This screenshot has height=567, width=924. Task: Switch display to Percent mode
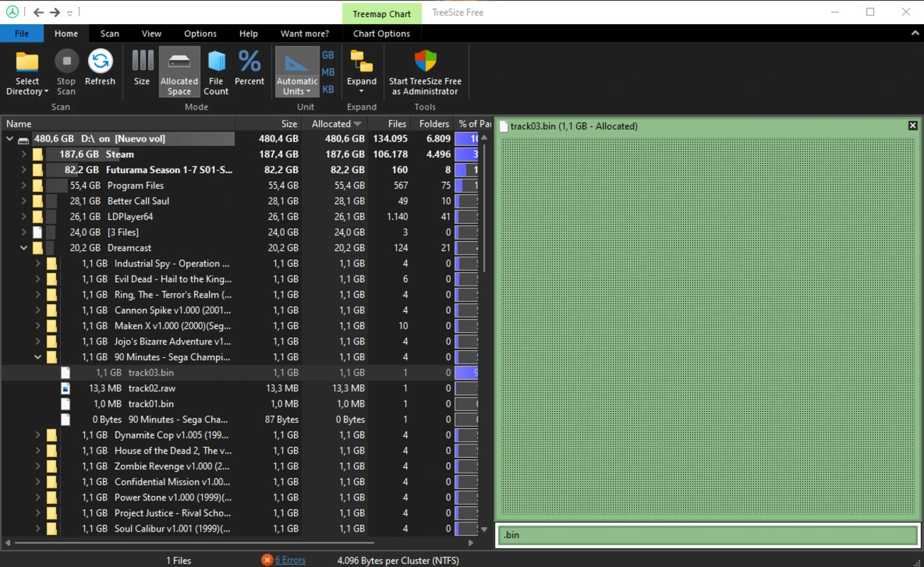click(x=249, y=71)
